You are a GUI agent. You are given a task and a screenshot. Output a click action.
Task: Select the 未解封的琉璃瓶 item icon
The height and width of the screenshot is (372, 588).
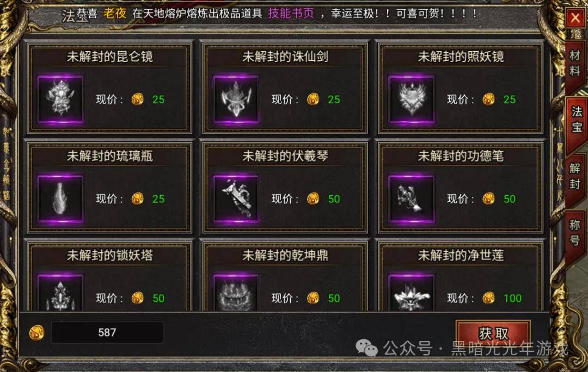(60, 199)
